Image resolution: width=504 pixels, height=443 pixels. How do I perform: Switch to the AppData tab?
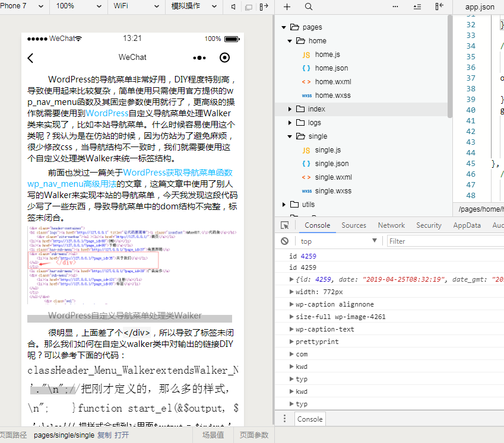tap(467, 225)
